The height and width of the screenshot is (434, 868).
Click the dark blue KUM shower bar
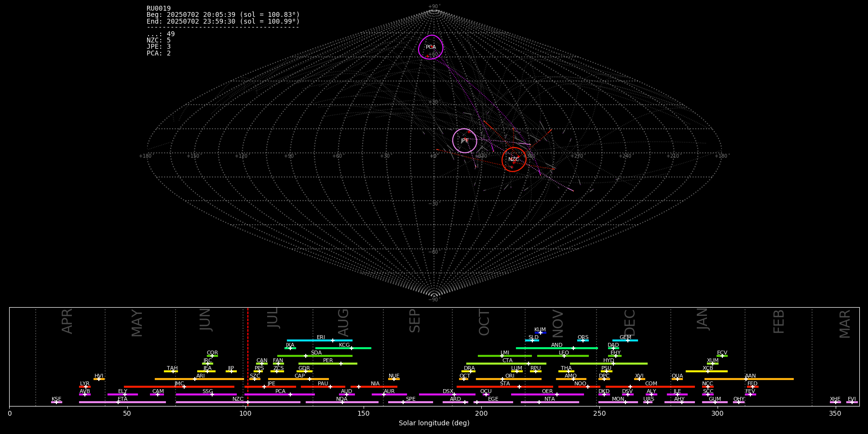pyautogui.click(x=541, y=333)
